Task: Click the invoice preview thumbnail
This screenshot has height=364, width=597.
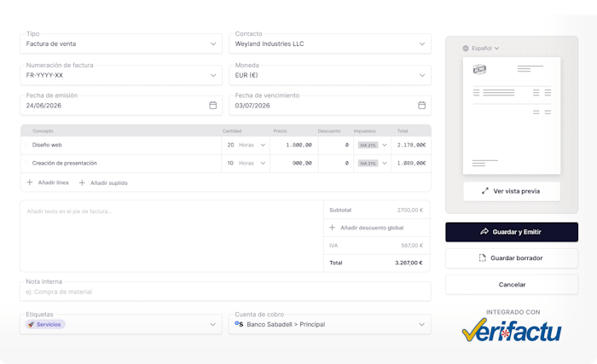Action: [512, 116]
